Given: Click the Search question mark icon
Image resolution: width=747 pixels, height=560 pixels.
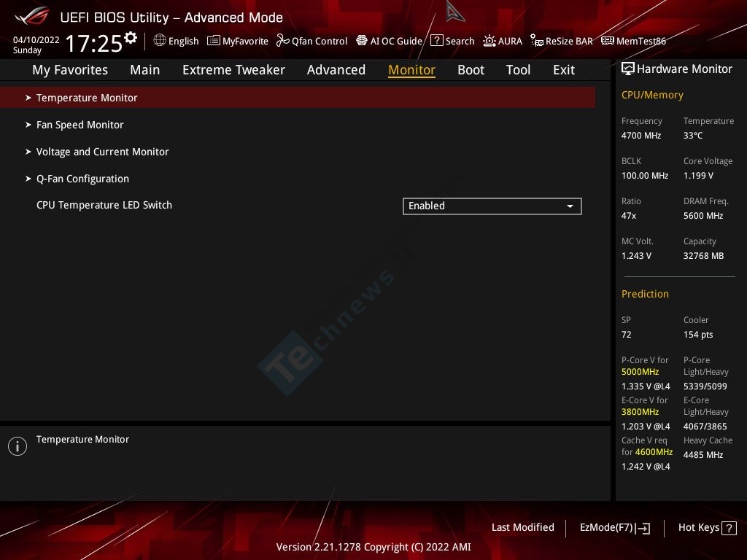Looking at the screenshot, I should click(x=436, y=41).
